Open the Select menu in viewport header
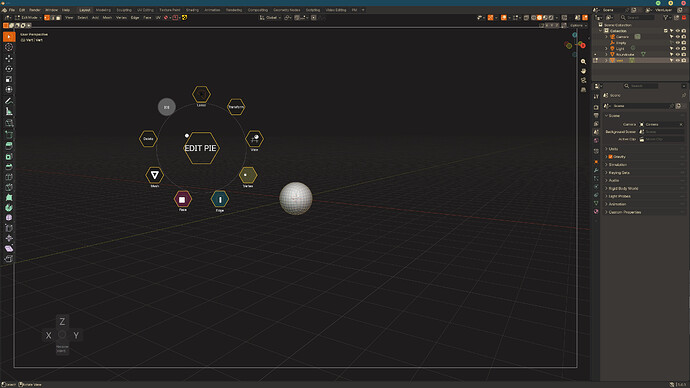The height and width of the screenshot is (388, 690). (x=83, y=18)
